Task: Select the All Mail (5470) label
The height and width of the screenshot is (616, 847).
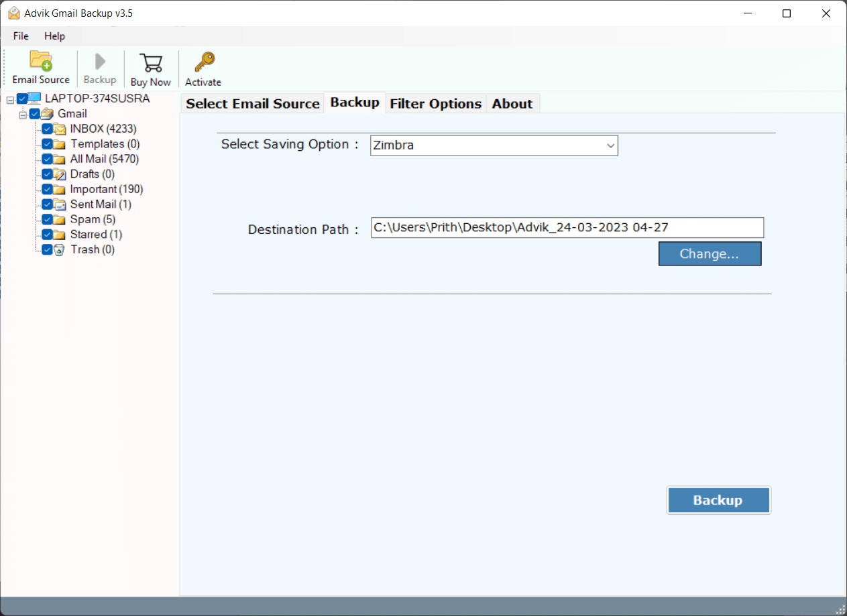Action: point(105,159)
